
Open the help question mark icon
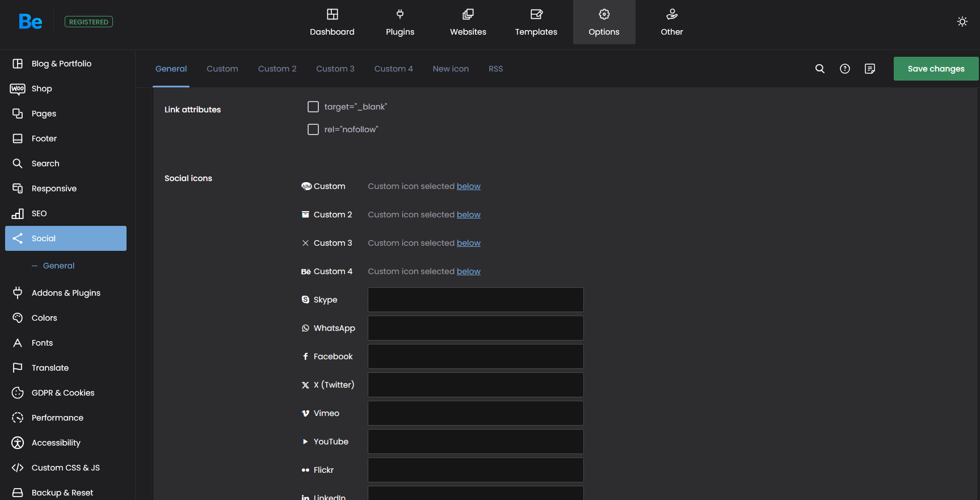pos(845,69)
